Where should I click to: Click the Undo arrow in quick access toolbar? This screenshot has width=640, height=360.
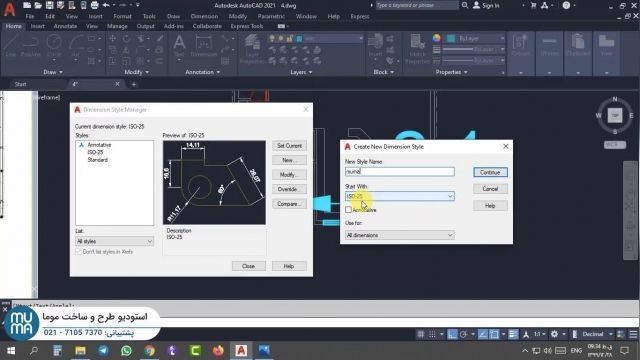[106, 5]
